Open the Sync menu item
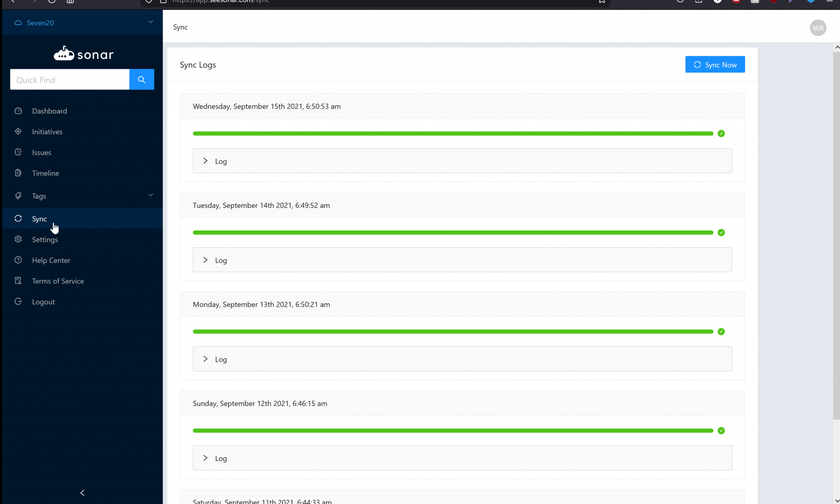The image size is (840, 504). click(x=39, y=219)
